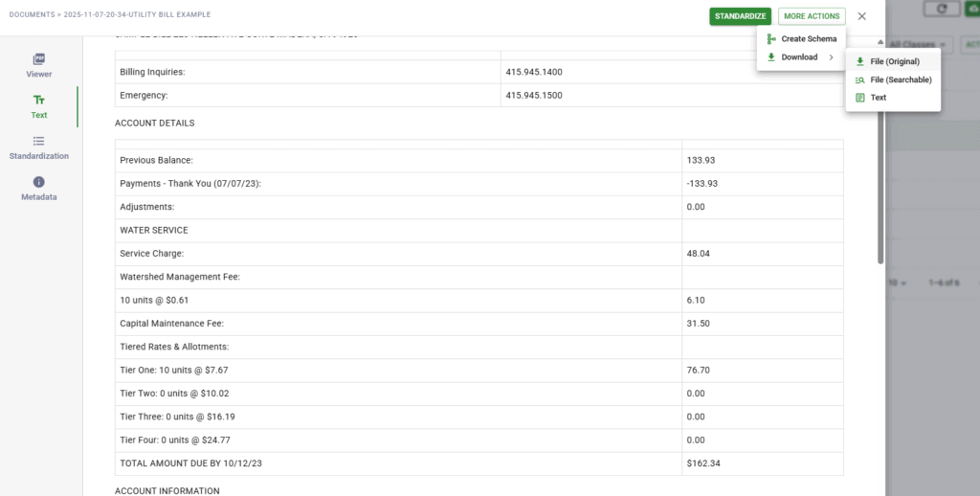Click the vertical scrollbar thumb
This screenshot has width=980, height=496.
(880, 153)
